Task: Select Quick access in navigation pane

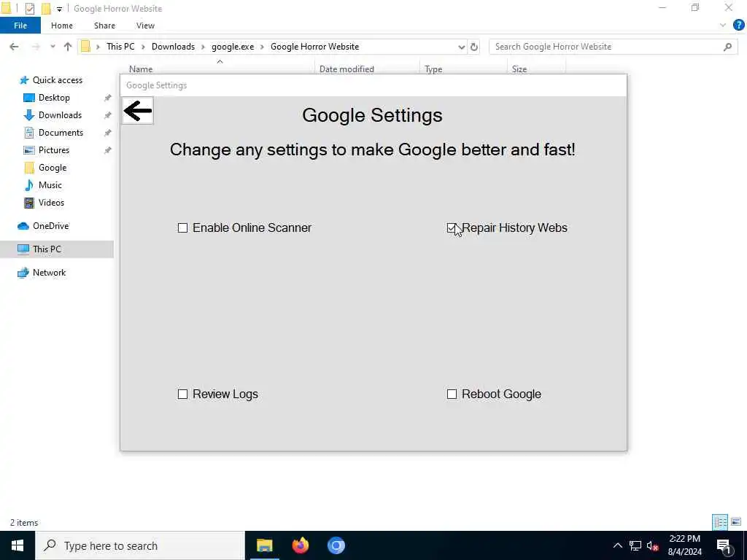Action: [57, 80]
